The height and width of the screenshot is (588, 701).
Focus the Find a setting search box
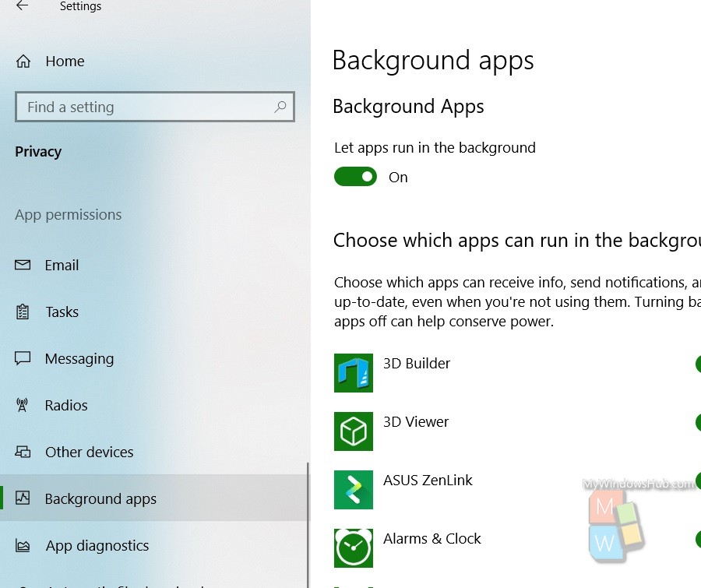155,107
